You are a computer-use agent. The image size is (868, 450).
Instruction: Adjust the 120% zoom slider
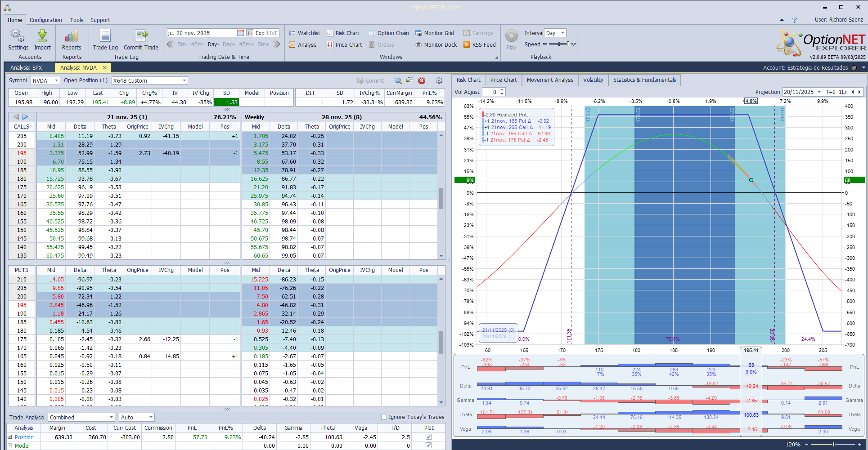click(x=833, y=445)
